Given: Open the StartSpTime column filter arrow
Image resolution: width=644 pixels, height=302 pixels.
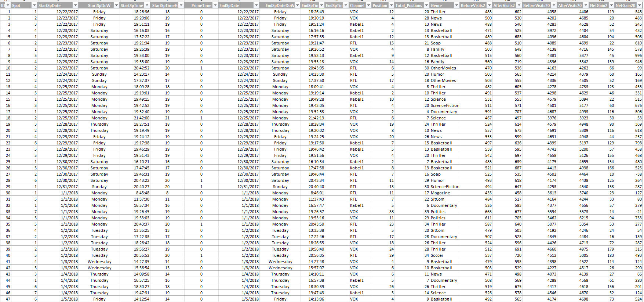Looking at the screenshot, I should 147,6.
